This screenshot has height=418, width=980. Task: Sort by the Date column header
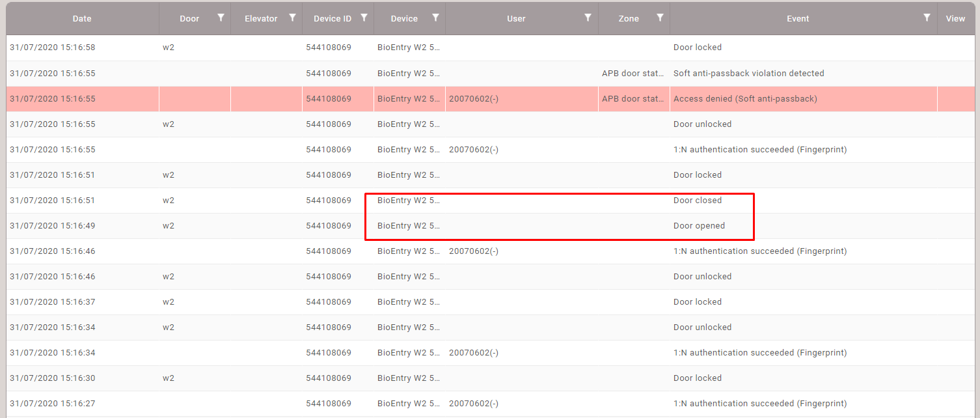(x=82, y=19)
